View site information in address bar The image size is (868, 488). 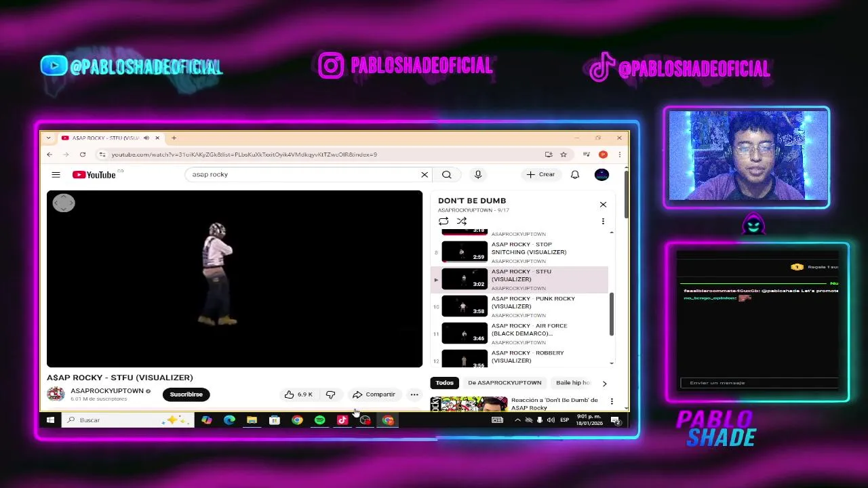point(102,155)
